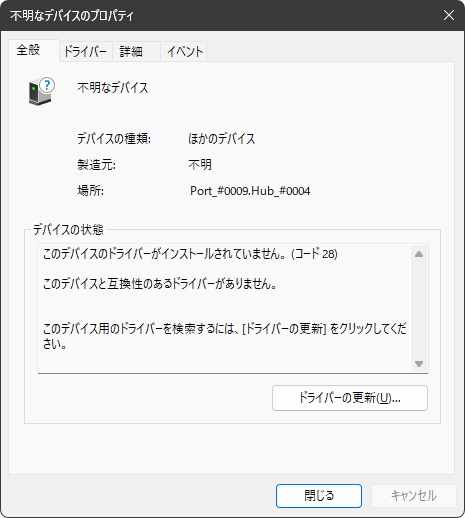Click the 不明なデバイスのプロパティ title bar text
This screenshot has height=518, width=465.
click(72, 16)
